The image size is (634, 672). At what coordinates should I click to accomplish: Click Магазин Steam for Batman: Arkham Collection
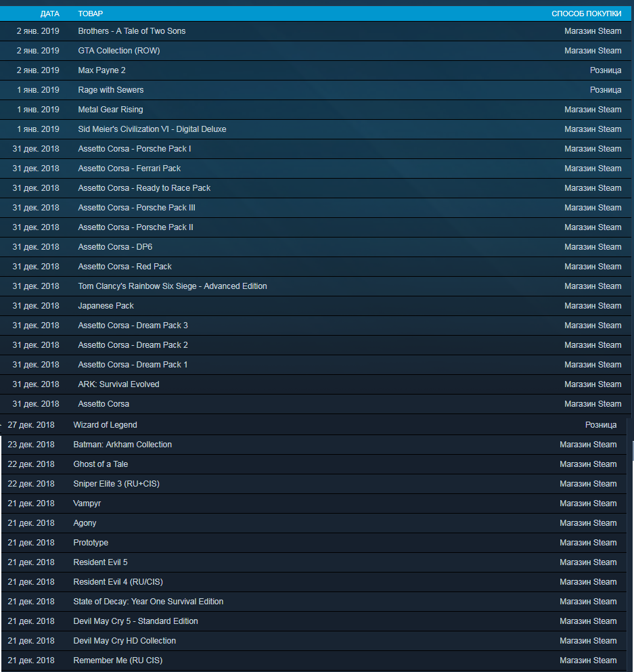[588, 445]
